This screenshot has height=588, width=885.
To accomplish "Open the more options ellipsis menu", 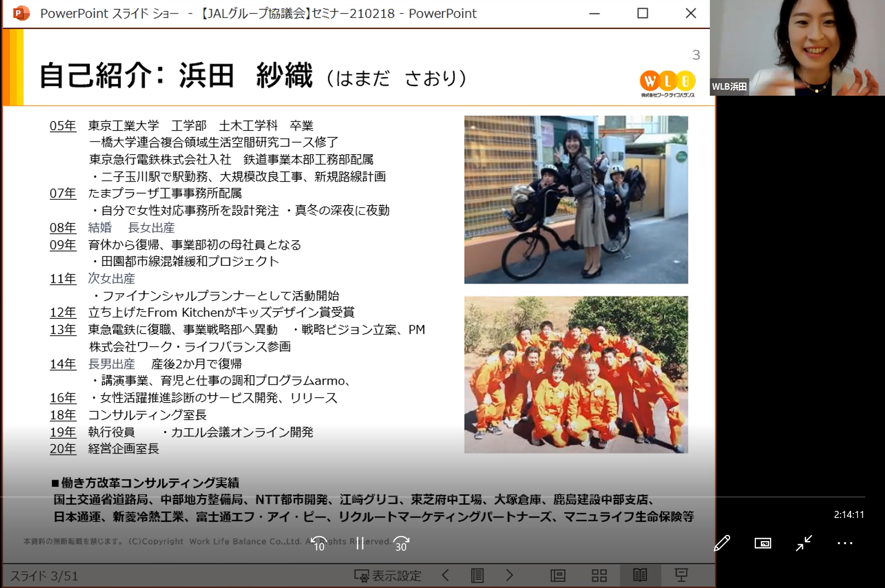I will pyautogui.click(x=845, y=543).
